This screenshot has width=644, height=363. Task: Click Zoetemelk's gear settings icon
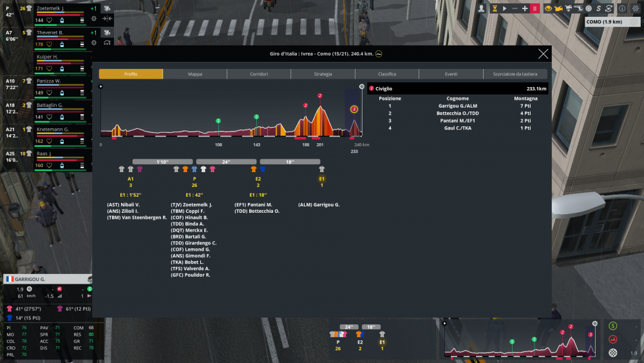[x=94, y=19]
